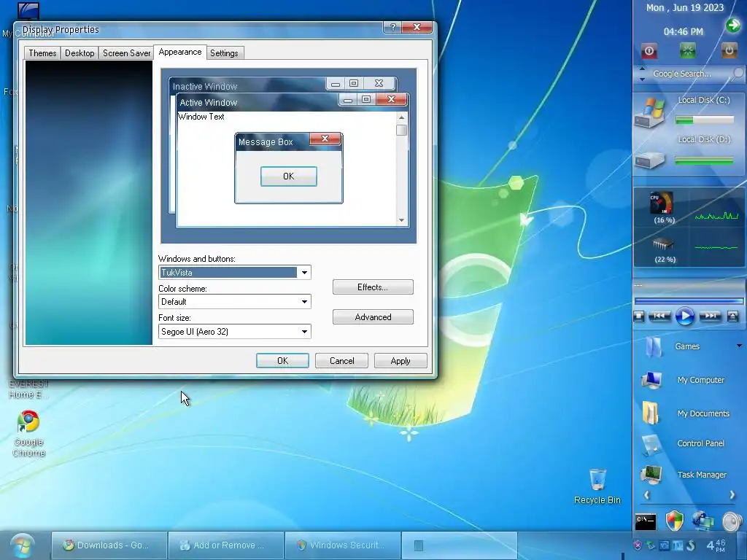747x560 pixels.
Task: Click the RAM chip icon in sidebar
Action: tap(662, 244)
